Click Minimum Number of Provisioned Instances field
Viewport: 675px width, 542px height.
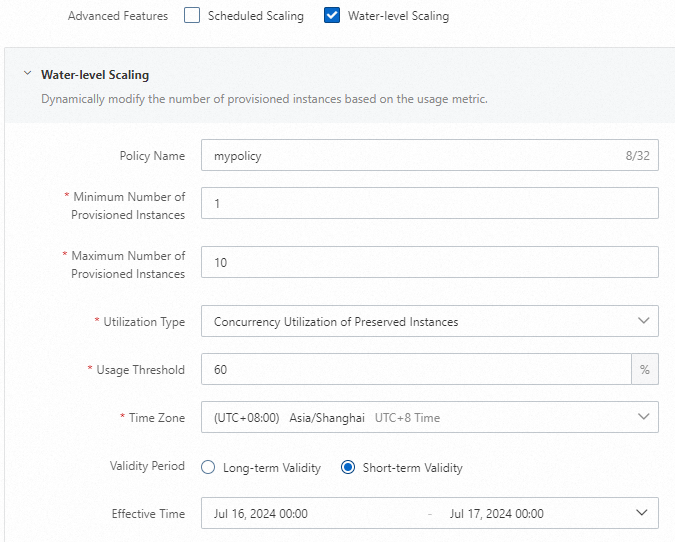click(429, 203)
